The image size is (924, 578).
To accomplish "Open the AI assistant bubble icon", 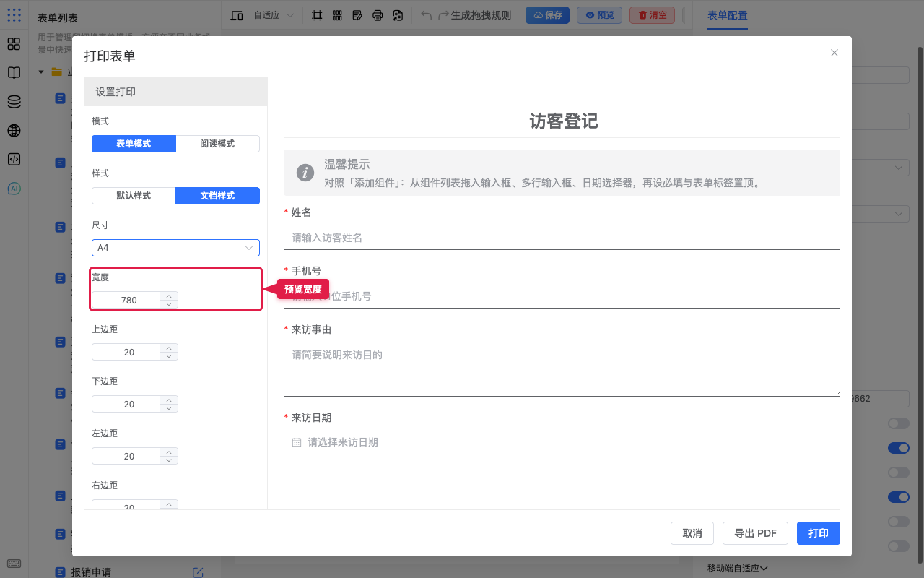I will point(14,189).
